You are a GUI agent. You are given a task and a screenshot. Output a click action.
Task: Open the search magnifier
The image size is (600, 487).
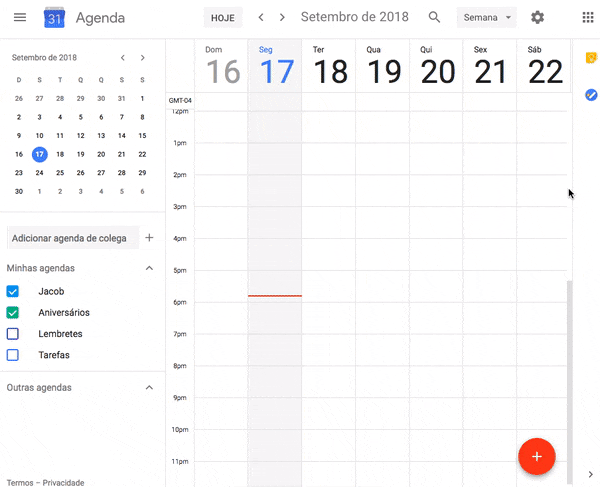(x=434, y=17)
